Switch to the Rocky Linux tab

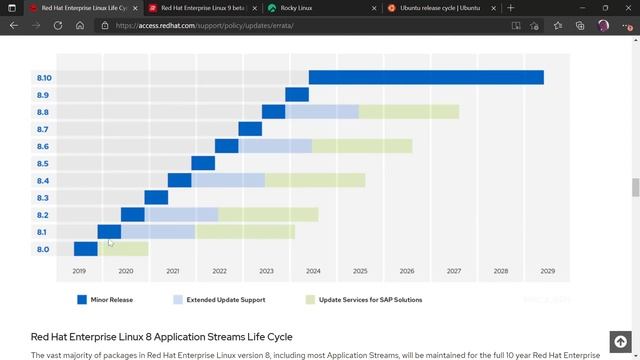[322, 8]
